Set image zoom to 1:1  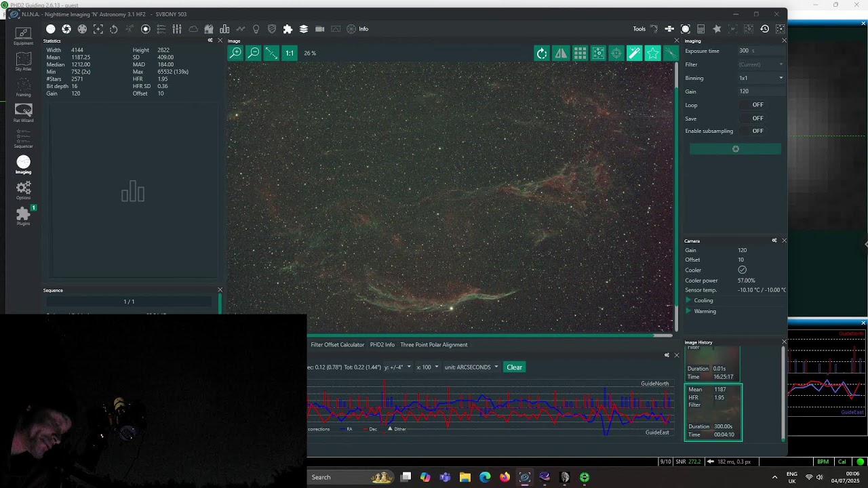coord(290,53)
